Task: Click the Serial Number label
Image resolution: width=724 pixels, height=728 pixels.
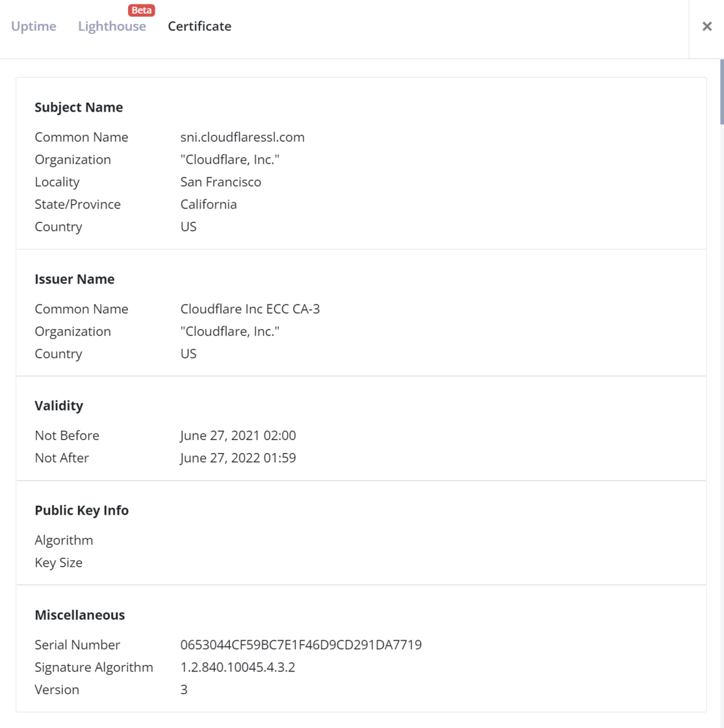Action: click(77, 645)
